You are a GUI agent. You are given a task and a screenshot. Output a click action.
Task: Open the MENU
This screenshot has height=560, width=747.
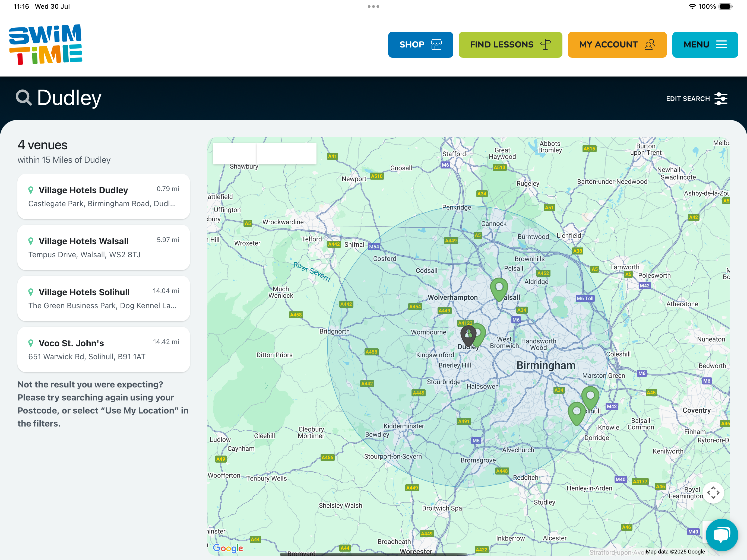pyautogui.click(x=705, y=44)
